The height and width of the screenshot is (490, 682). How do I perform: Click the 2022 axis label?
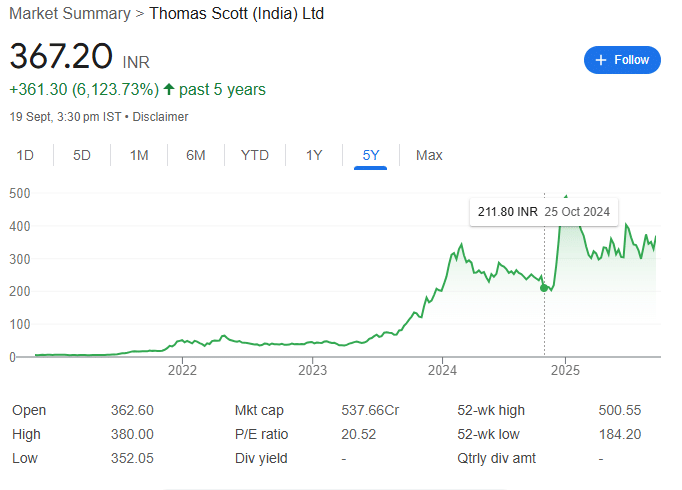[182, 370]
